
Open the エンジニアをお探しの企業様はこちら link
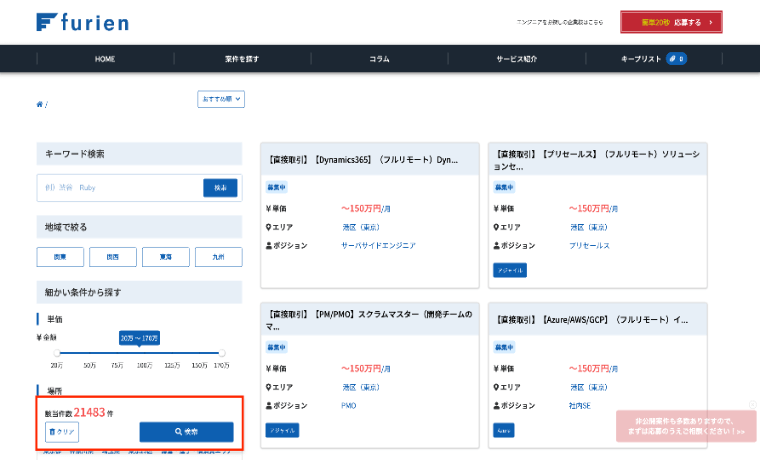[560, 22]
